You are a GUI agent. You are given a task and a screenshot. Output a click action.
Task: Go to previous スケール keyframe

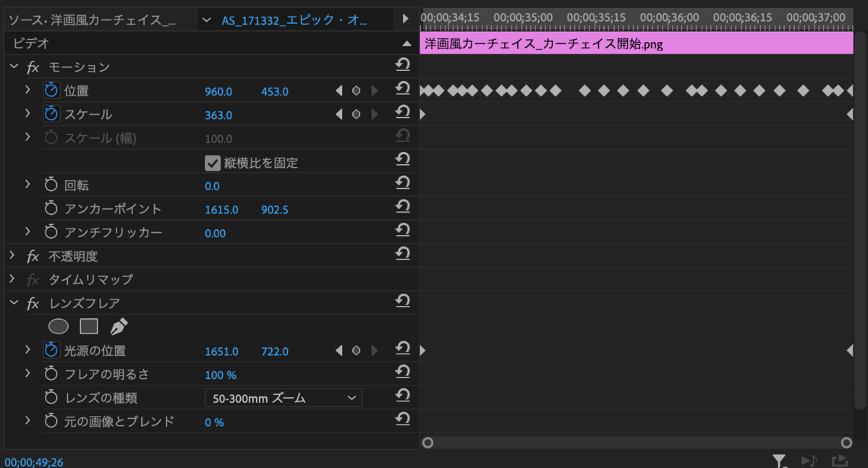pos(339,114)
